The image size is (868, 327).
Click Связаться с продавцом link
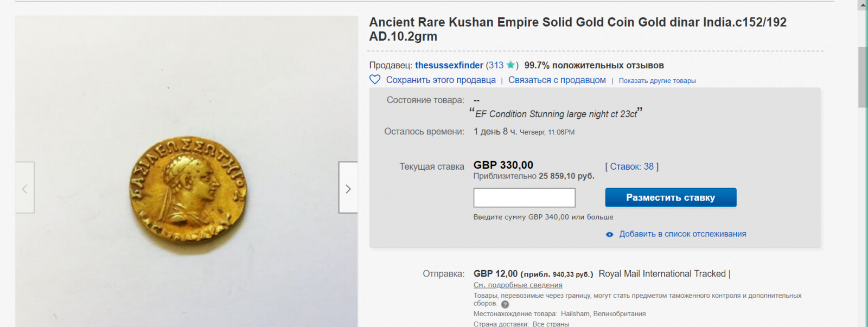pos(557,80)
